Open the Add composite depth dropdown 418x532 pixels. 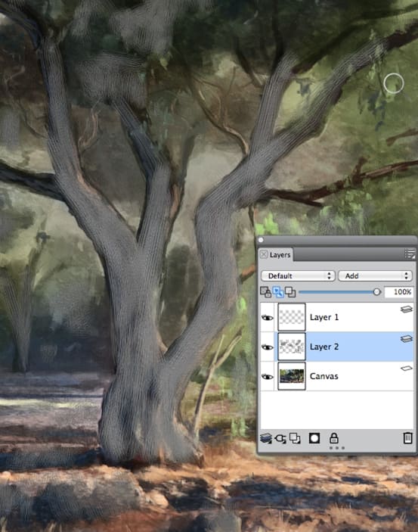(x=375, y=276)
